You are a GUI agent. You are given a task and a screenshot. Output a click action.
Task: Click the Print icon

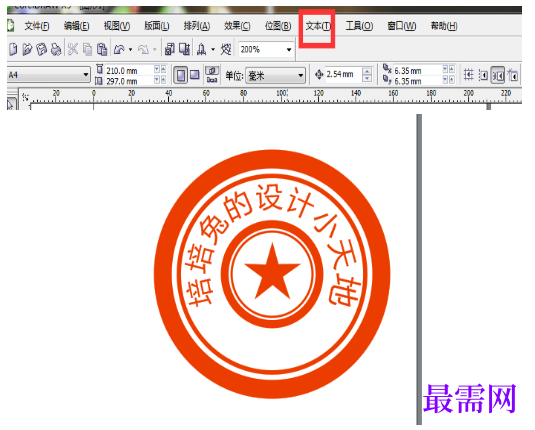pos(56,49)
